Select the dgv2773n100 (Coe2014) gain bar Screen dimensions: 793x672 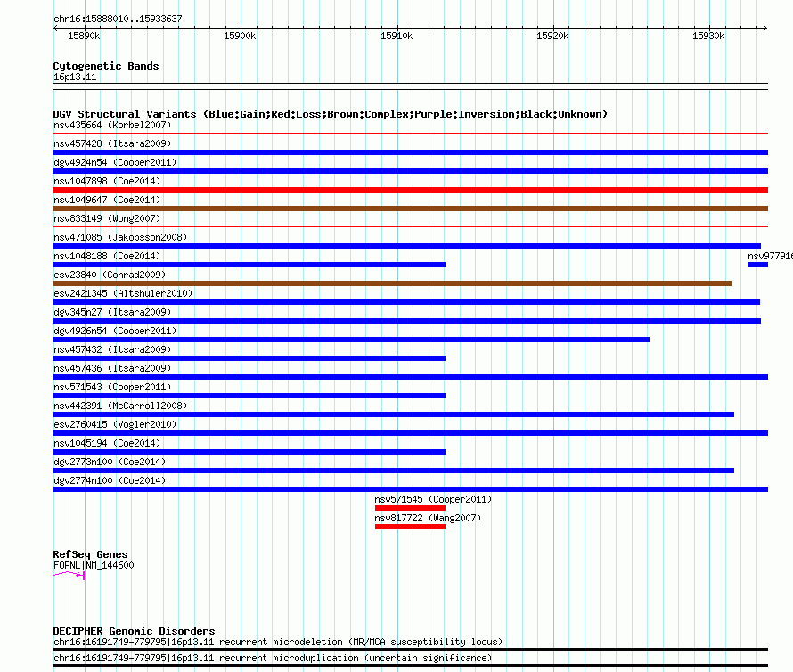coord(394,471)
